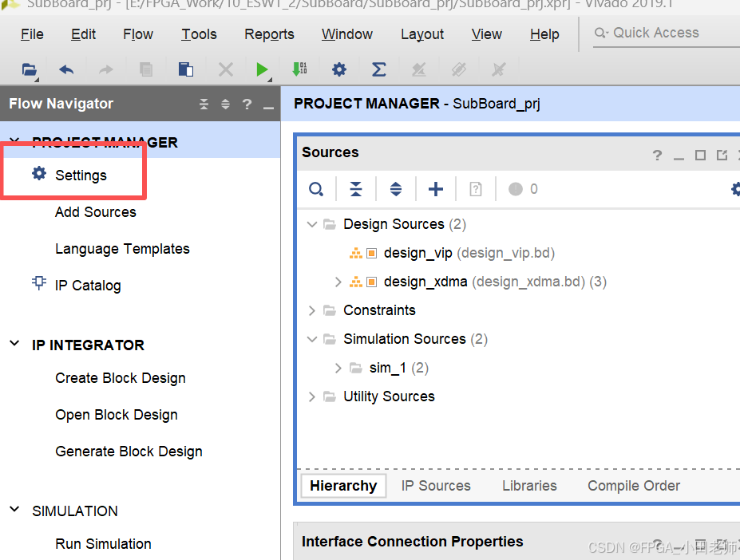Screen dimensions: 740x560
Task: Click the Undo arrow in toolbar
Action: [66, 70]
